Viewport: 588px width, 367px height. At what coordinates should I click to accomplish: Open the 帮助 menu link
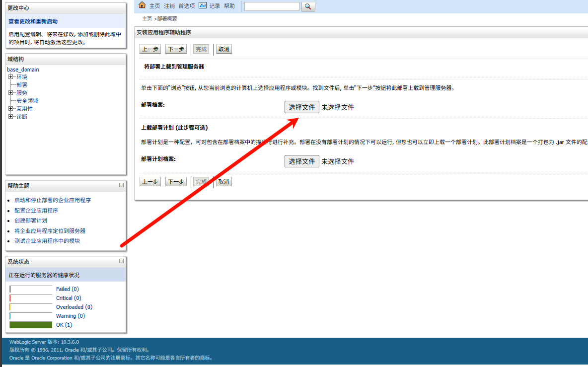229,6
